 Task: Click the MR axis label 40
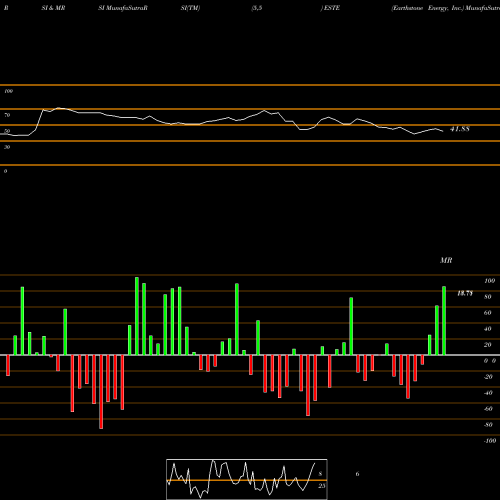pos(488,329)
